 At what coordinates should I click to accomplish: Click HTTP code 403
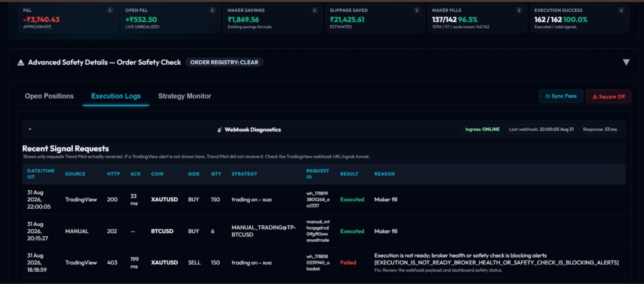(x=112, y=263)
